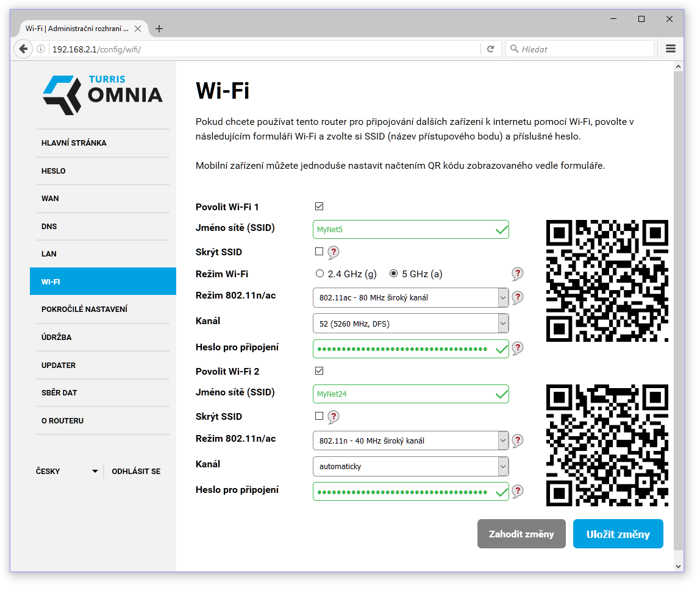This screenshot has width=700, height=591.
Task: Open the 802.11n - 40 MHz mode dropdown
Action: tap(411, 441)
